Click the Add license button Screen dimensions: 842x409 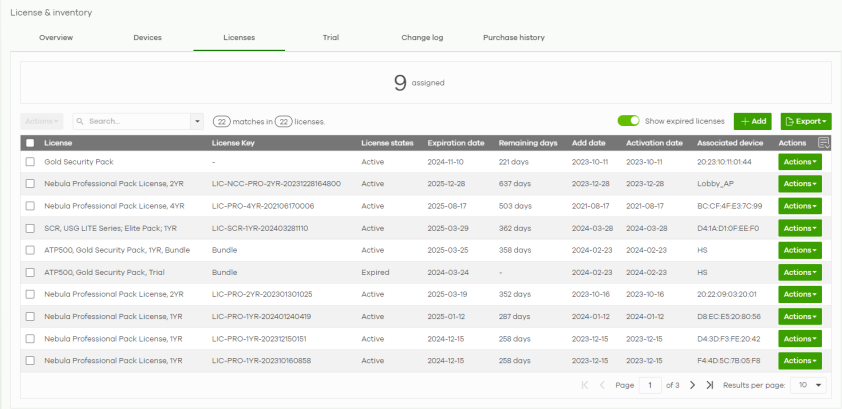(752, 121)
